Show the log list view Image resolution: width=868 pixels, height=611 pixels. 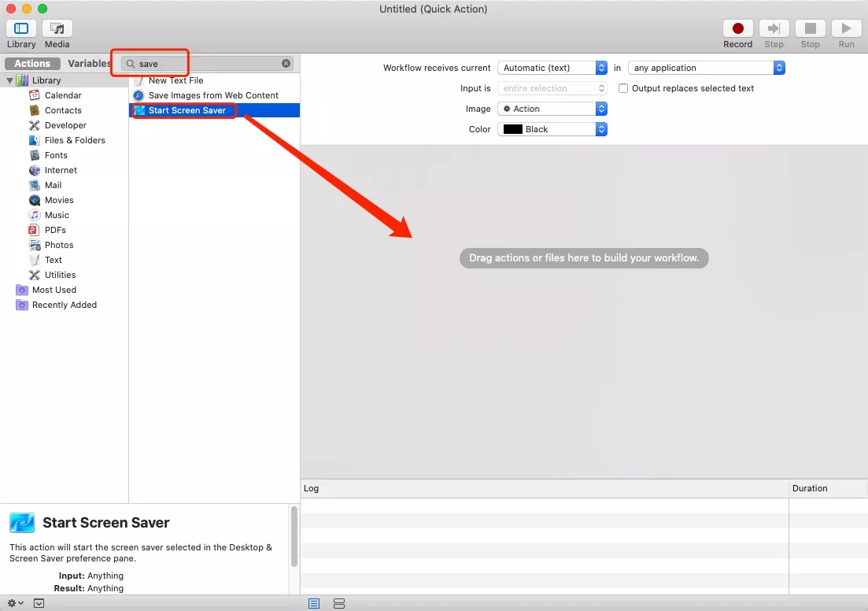314,603
